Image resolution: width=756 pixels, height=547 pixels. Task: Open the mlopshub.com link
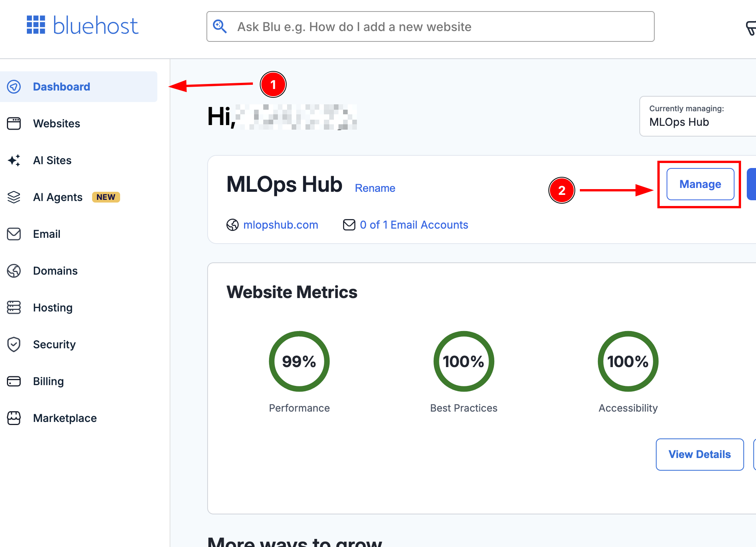281,225
